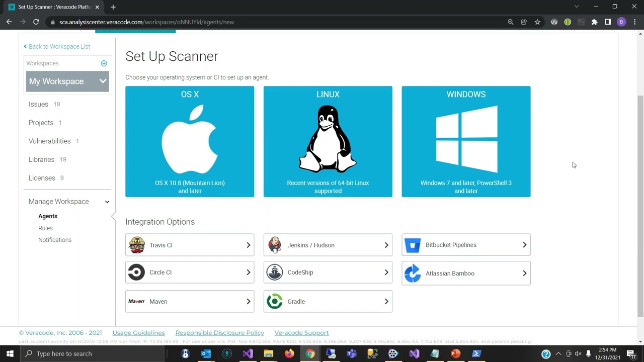Image resolution: width=644 pixels, height=362 pixels.
Task: Show hidden system tray icons
Action: click(x=558, y=353)
